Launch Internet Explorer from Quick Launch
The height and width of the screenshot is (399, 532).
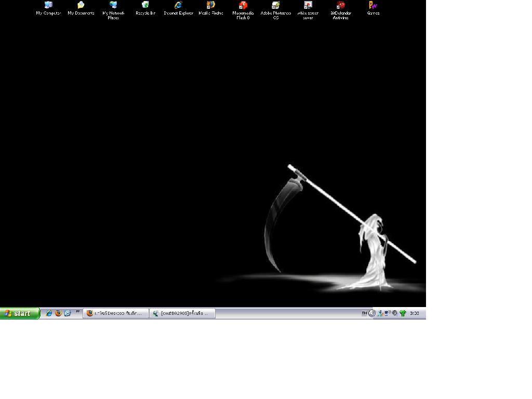pos(49,313)
